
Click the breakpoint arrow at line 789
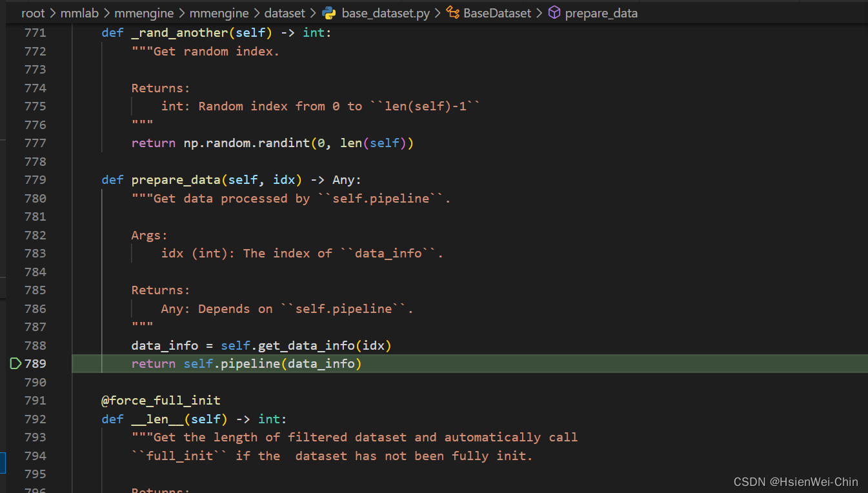[x=15, y=363]
